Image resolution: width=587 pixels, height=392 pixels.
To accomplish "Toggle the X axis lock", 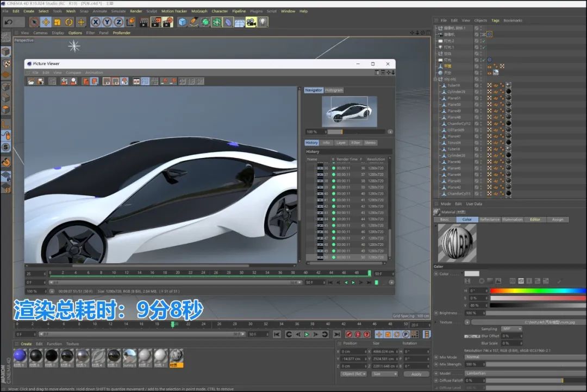I will tap(96, 22).
